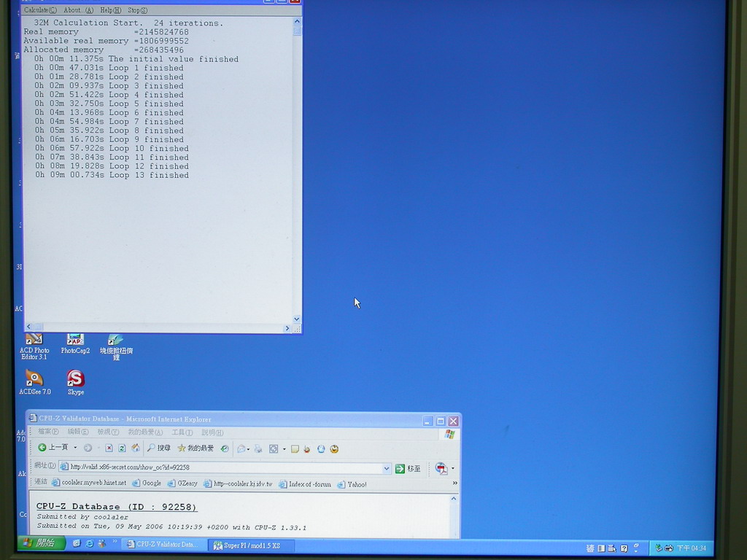Click the IE Forward arrow button
Viewport: 747px width, 560px height.
coord(88,448)
